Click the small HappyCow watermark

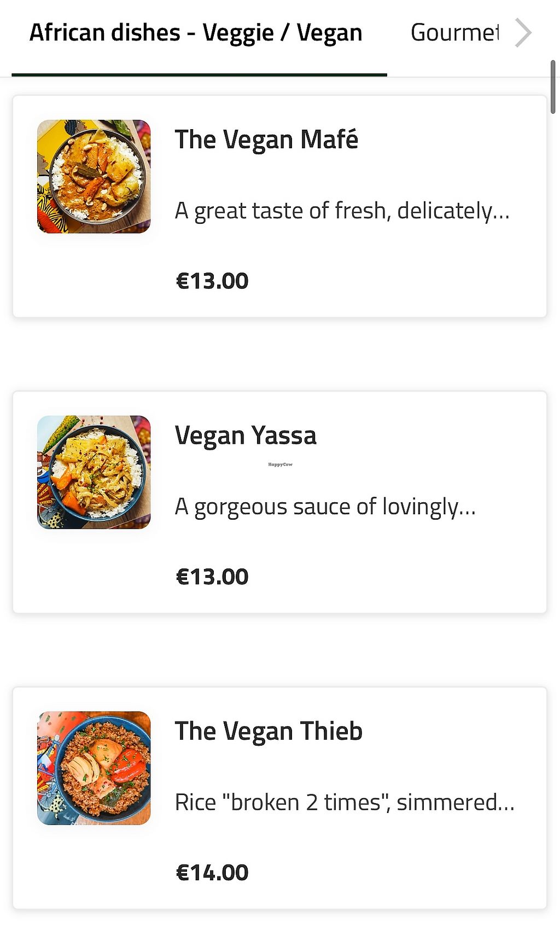click(280, 464)
